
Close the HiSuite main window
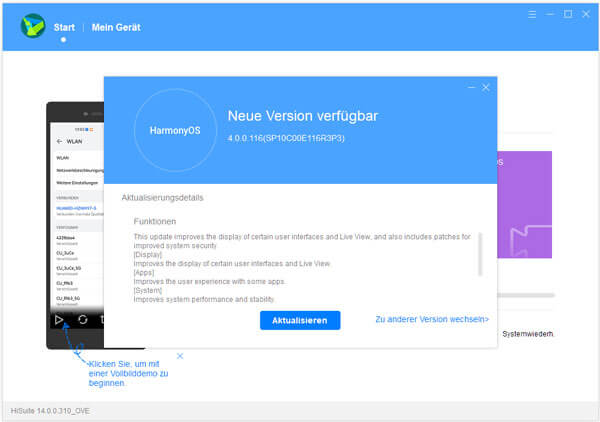point(585,15)
